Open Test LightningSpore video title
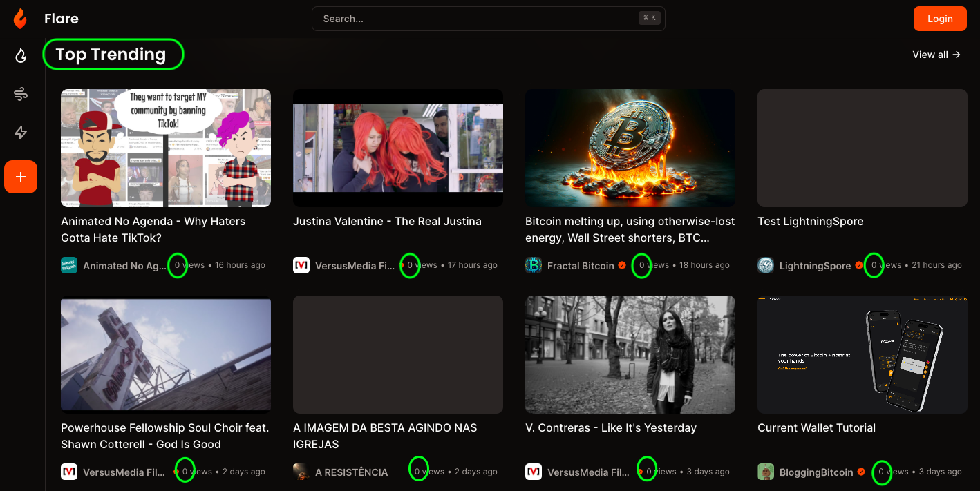This screenshot has height=491, width=980. (810, 221)
